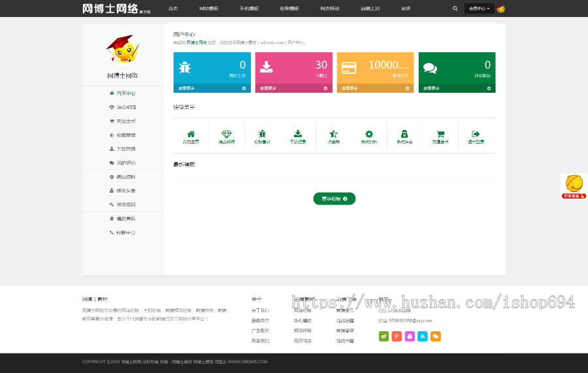The height and width of the screenshot is (373, 588).
Task: Click the diamond icon in quick menu
Action: click(227, 134)
